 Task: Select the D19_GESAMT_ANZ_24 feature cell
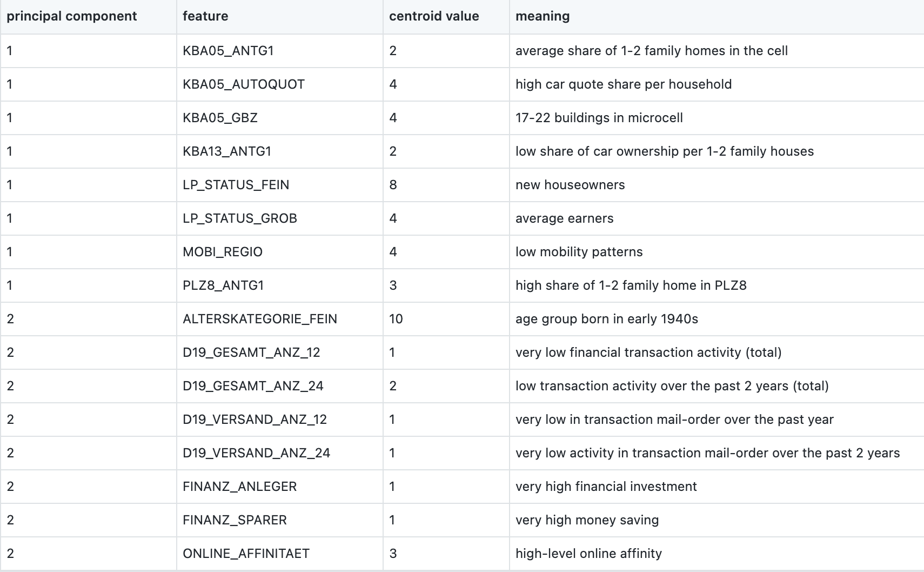(253, 386)
